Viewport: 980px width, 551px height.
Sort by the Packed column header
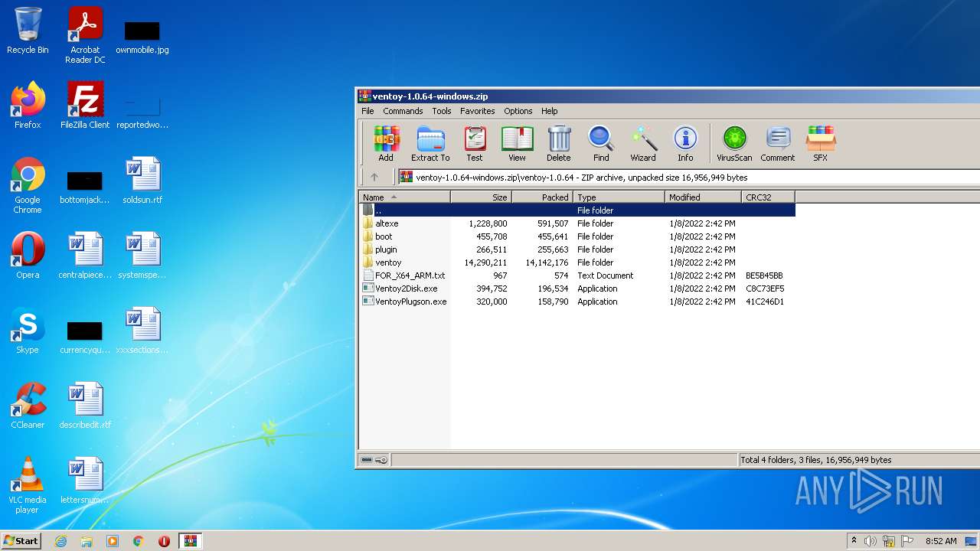pyautogui.click(x=542, y=197)
